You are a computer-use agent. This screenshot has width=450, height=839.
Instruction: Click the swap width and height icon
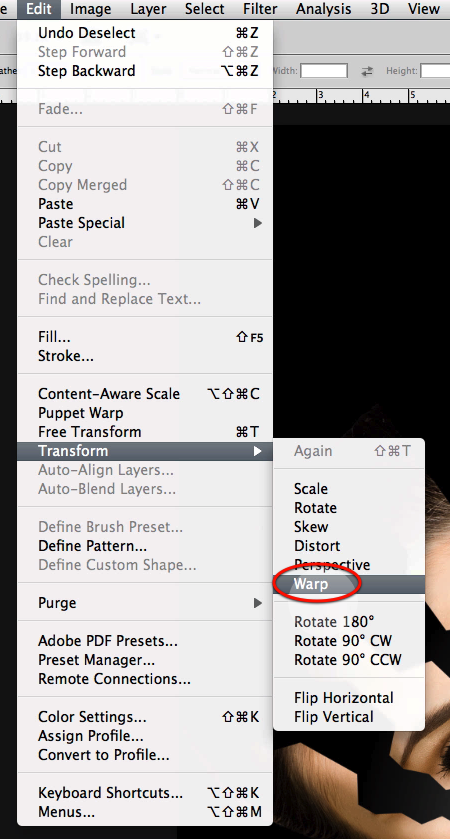point(367,71)
